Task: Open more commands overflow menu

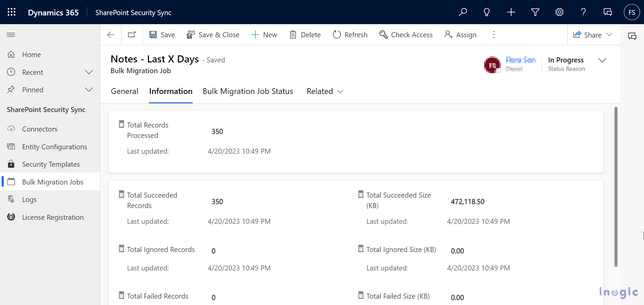Action: (x=493, y=35)
